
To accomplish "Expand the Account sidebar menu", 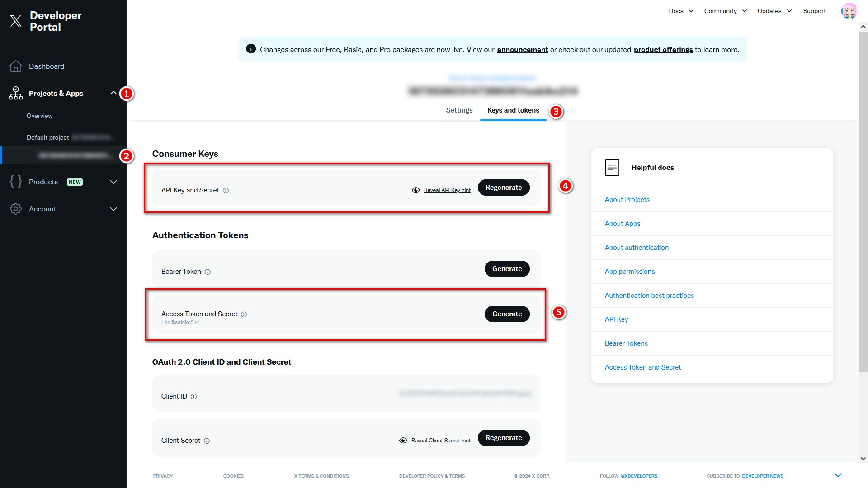I will pos(113,209).
